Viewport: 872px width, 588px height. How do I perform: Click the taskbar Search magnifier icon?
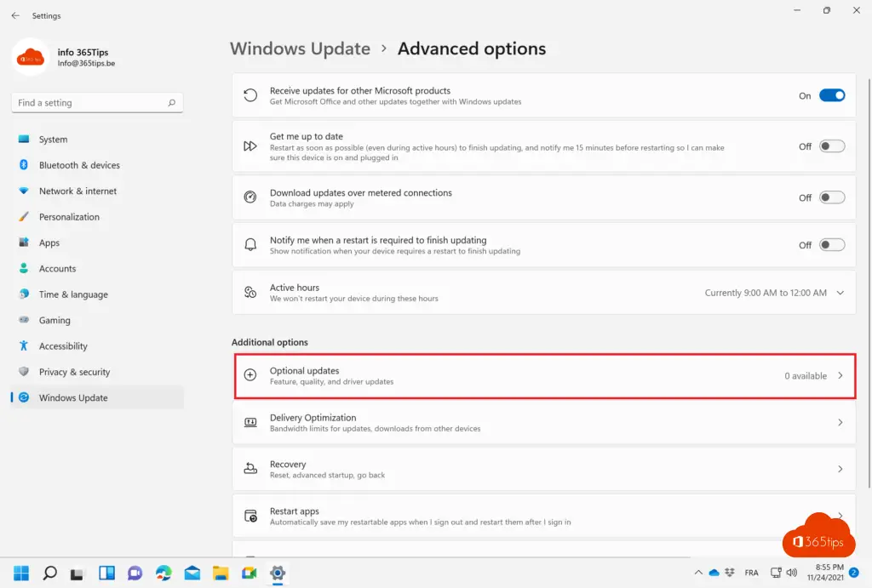tap(49, 573)
